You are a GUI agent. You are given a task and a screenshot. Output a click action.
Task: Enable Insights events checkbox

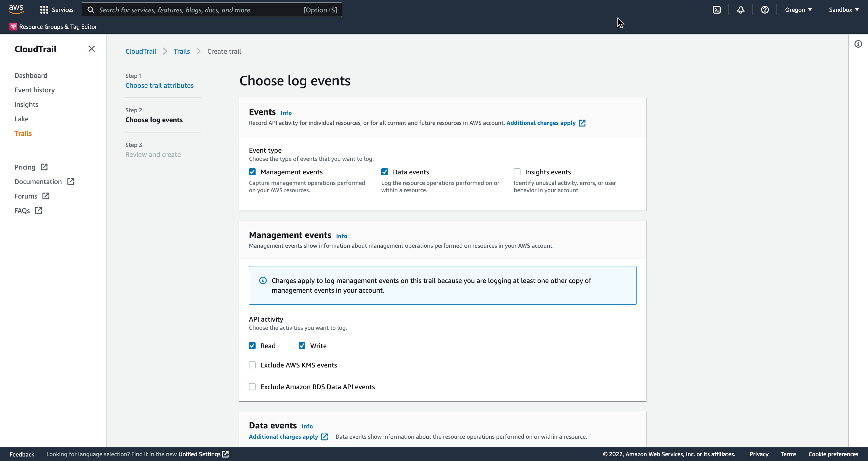[517, 172]
